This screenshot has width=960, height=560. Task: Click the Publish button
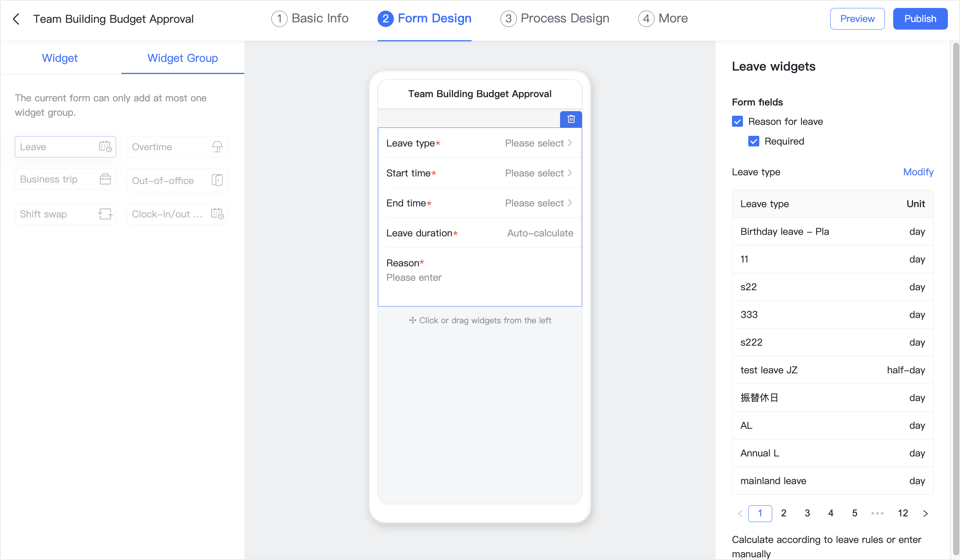click(x=920, y=18)
